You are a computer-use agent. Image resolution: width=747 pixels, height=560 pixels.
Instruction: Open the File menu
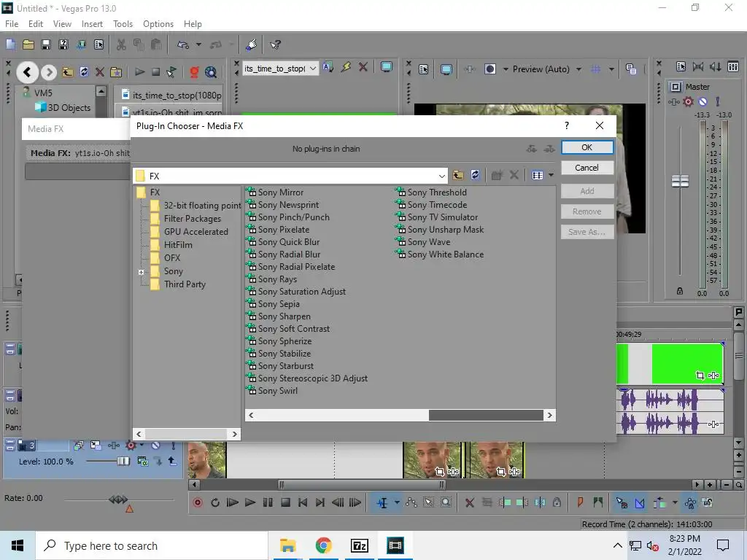(x=12, y=24)
